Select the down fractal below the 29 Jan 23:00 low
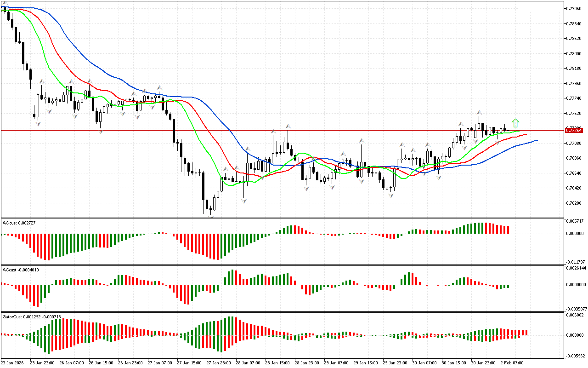 [391, 195]
